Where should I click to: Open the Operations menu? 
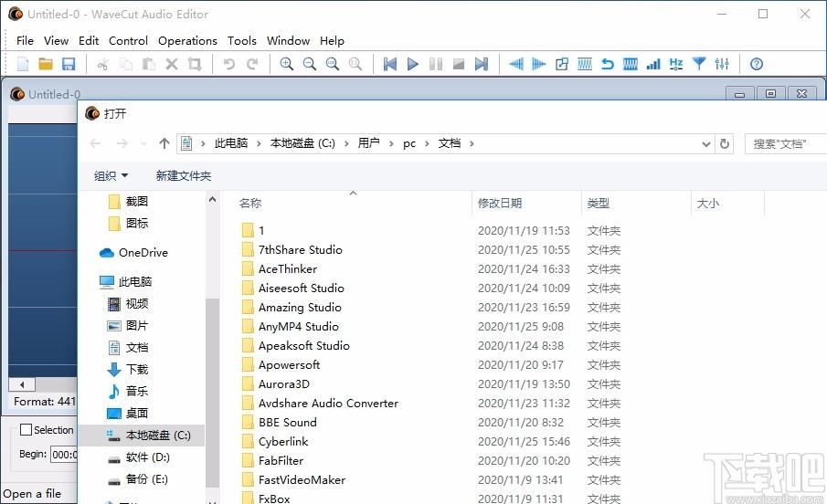click(187, 40)
